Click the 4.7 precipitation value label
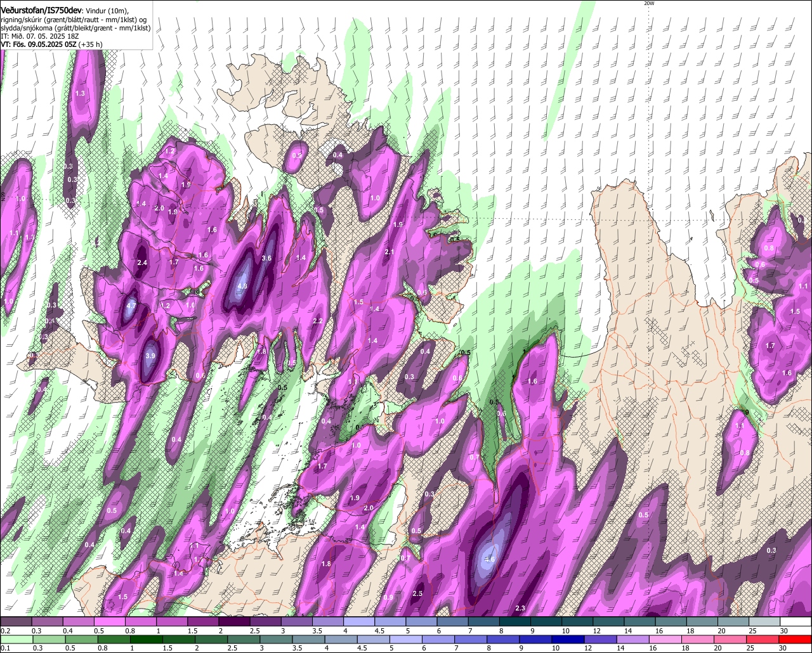812x653 pixels. (x=131, y=306)
